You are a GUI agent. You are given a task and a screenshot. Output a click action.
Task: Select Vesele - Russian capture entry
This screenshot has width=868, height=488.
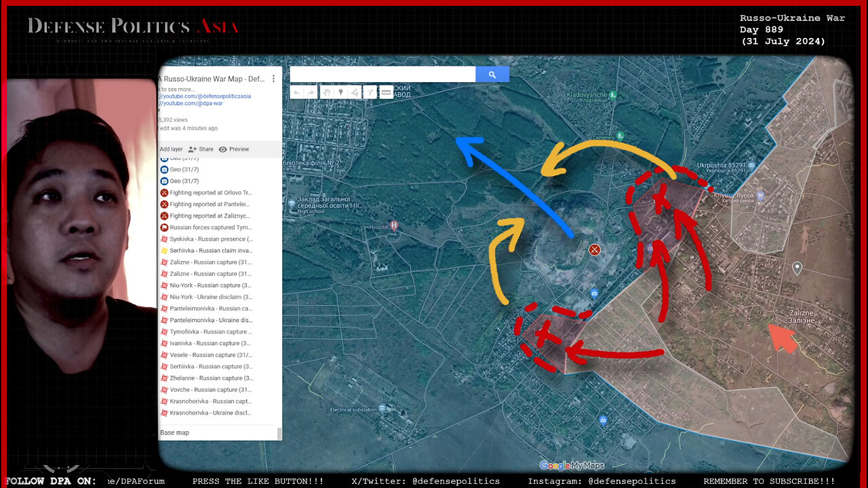(207, 354)
